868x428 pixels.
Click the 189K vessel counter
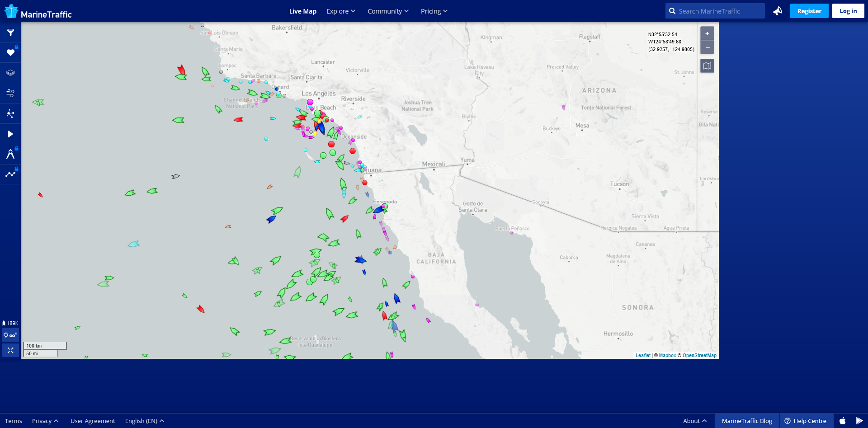click(10, 323)
